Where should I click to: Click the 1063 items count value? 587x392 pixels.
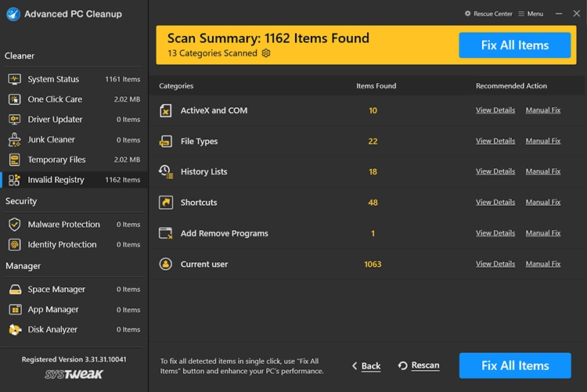373,264
